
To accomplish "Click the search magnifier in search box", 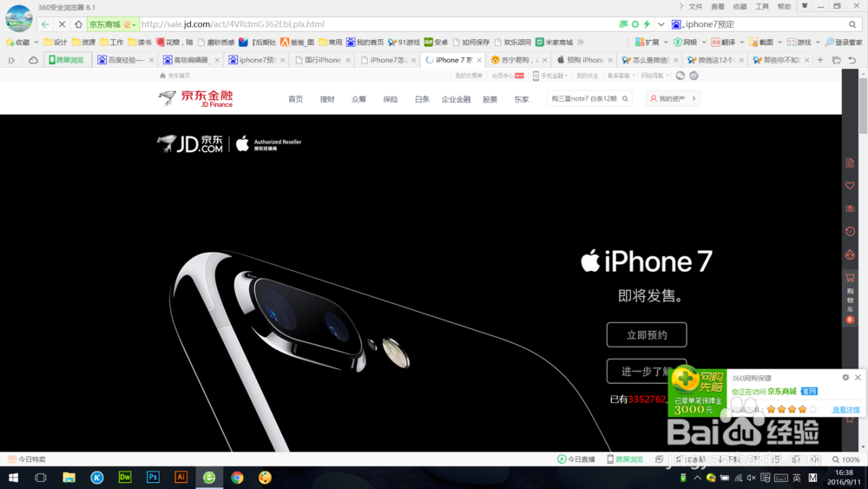I will pos(852,24).
